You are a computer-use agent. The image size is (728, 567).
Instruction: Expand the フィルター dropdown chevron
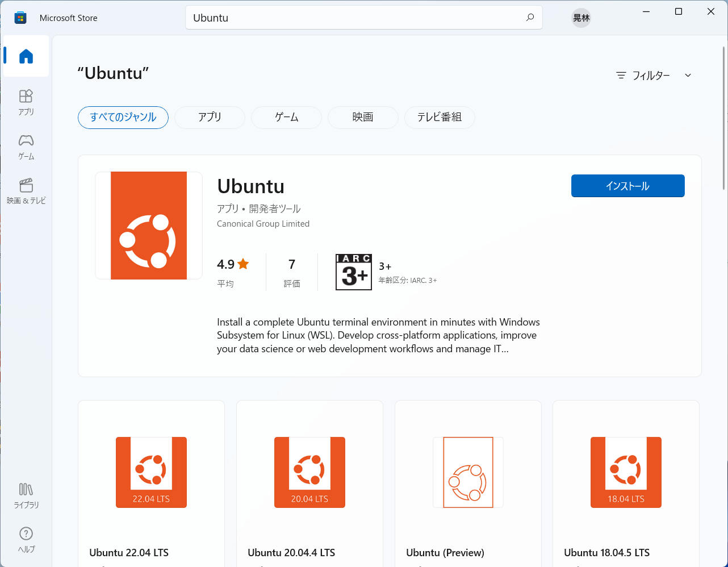tap(688, 75)
